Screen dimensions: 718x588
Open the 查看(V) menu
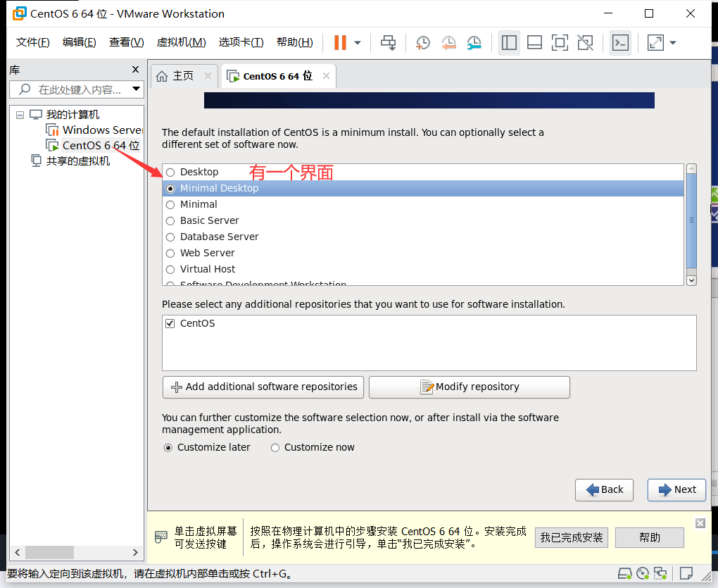pos(127,42)
